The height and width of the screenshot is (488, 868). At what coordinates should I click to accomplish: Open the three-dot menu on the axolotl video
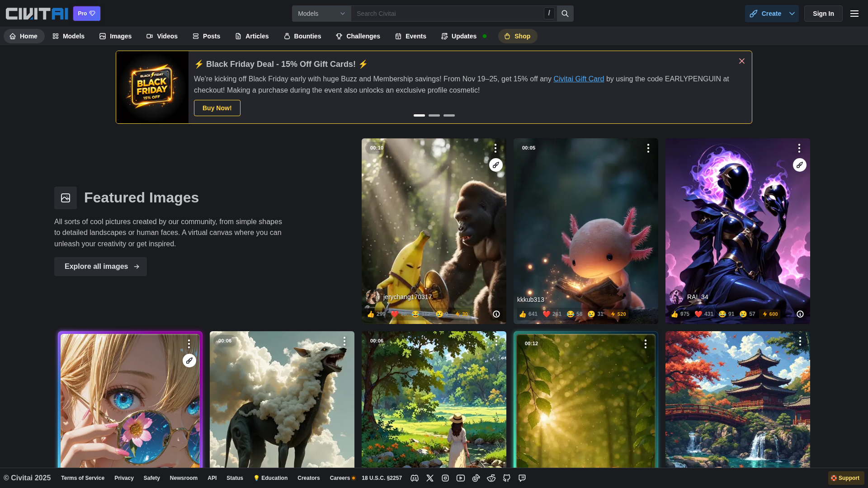648,148
